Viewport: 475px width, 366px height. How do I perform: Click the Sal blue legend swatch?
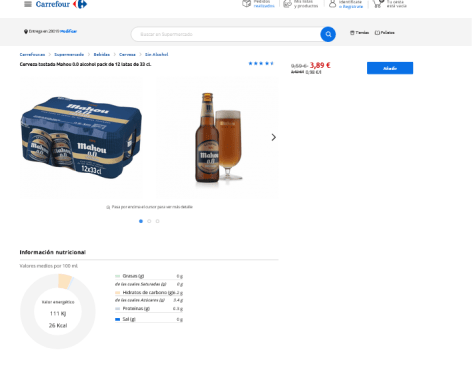pyautogui.click(x=117, y=319)
